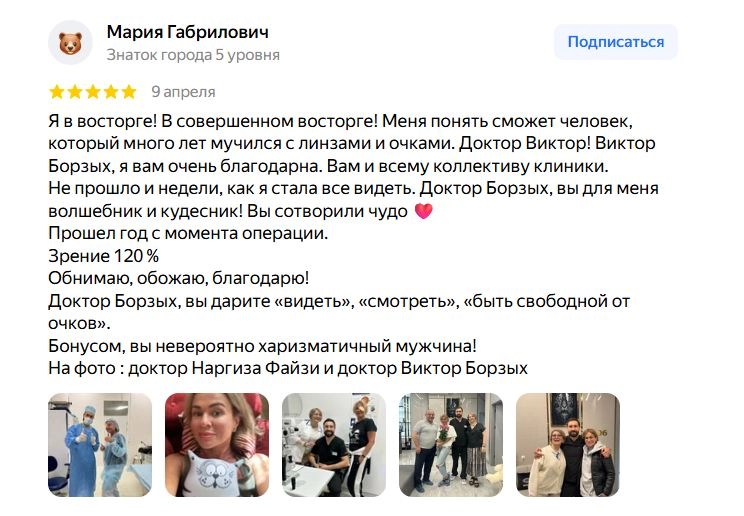Click the line Обнимаю, обожаю, благодарю!
The image size is (744, 516).
[x=178, y=278]
